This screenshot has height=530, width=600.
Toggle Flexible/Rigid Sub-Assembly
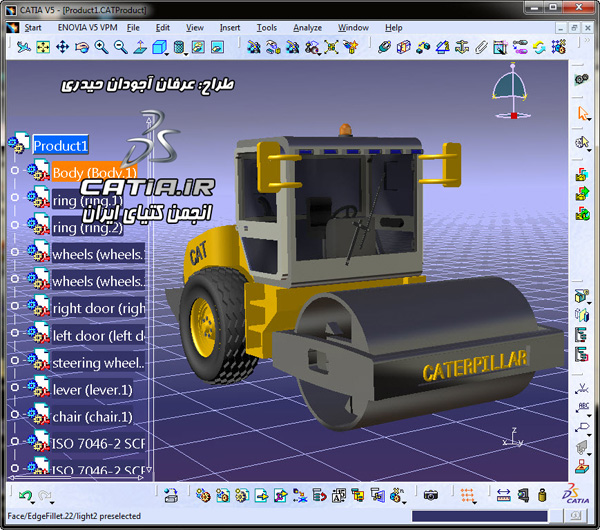(520, 47)
